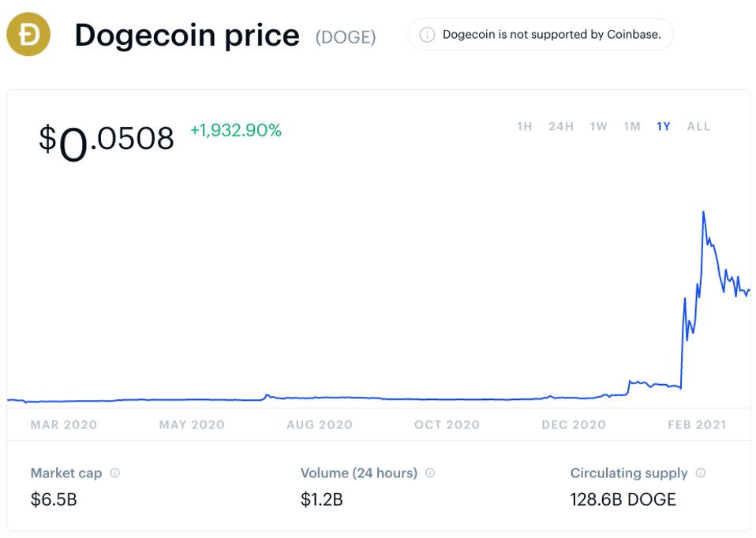Click the MAR 2020 axis label
Screen dimensions: 756x538
click(x=64, y=424)
